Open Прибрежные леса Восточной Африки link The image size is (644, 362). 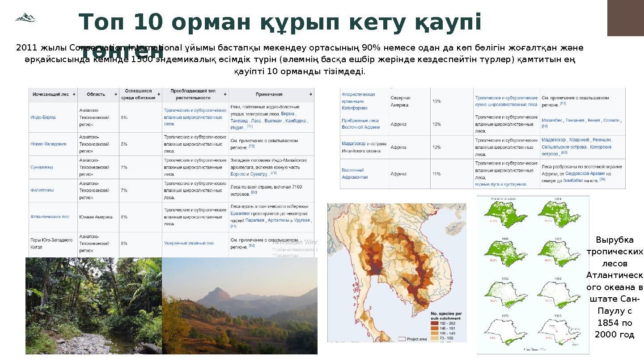(x=361, y=124)
